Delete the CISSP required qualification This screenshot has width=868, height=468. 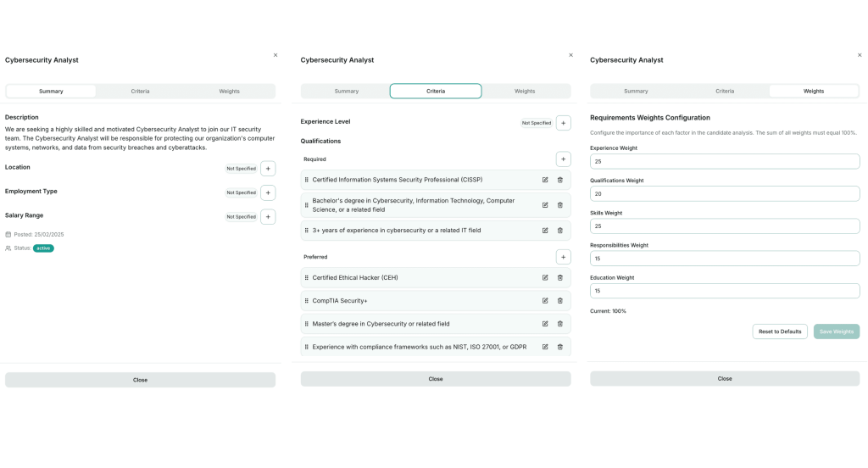point(559,180)
